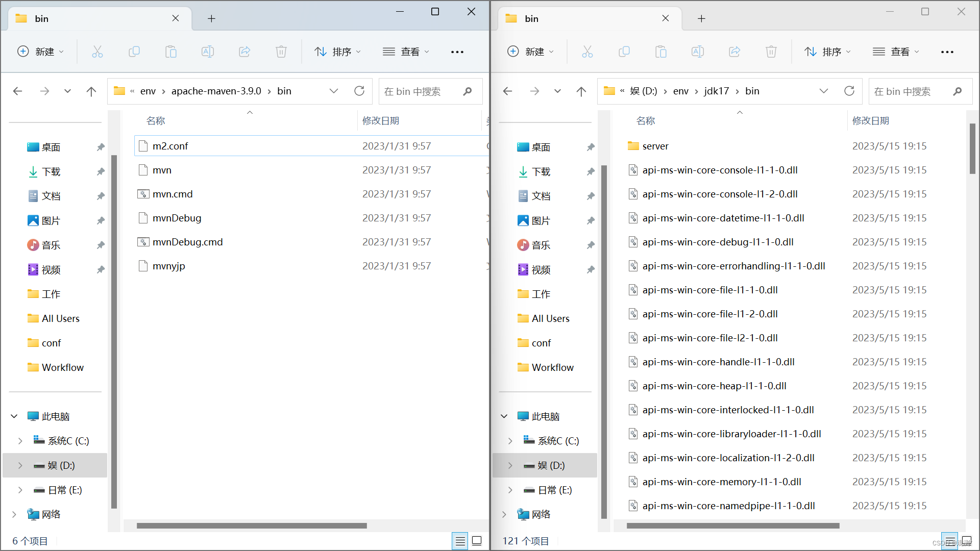The height and width of the screenshot is (551, 980).
Task: Open more options in right window toolbar
Action: pyautogui.click(x=947, y=52)
